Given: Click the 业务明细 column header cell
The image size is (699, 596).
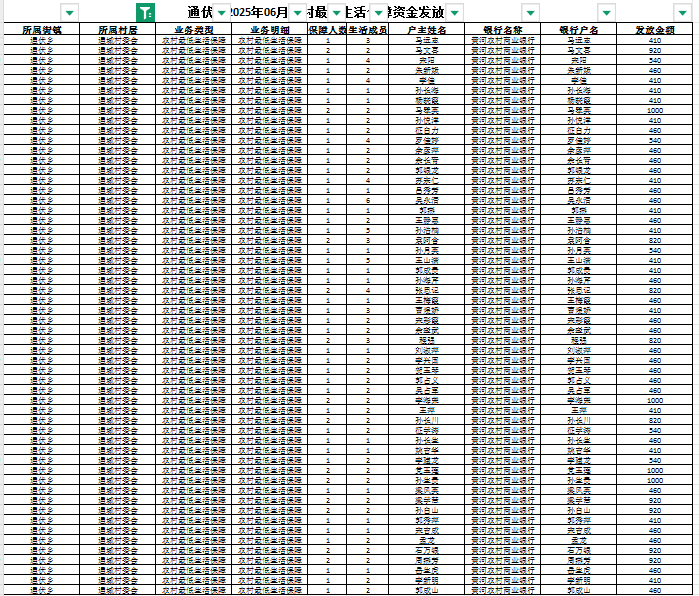Looking at the screenshot, I should pos(270,31).
